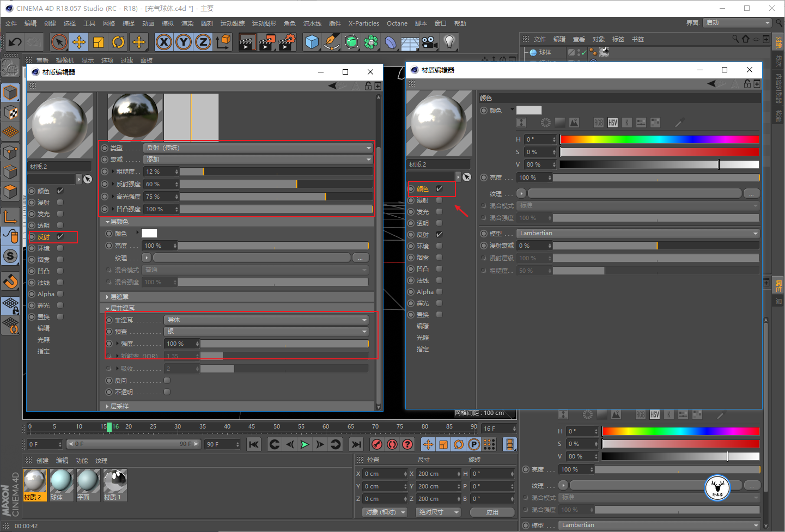This screenshot has width=785, height=532.
Task: Click the hue rainbow slider in right editor
Action: 660,139
